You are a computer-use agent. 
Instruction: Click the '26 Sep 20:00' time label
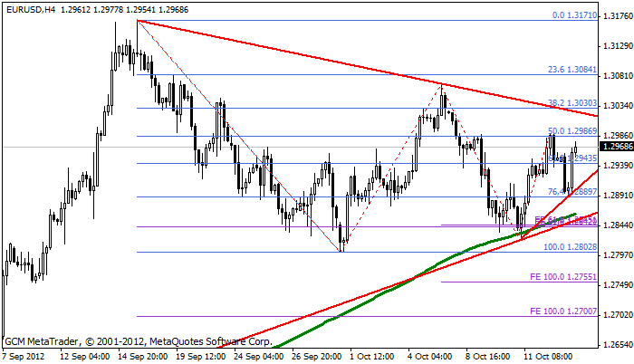tap(317, 357)
